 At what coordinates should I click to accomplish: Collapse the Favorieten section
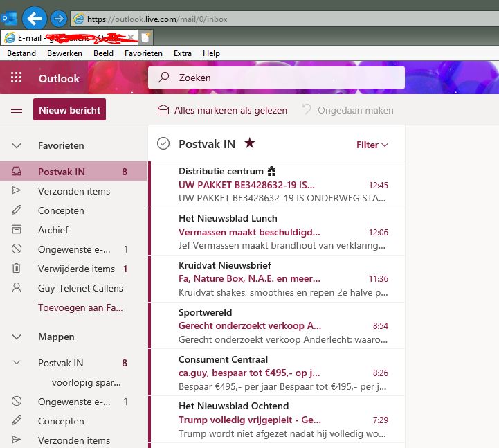click(x=17, y=145)
